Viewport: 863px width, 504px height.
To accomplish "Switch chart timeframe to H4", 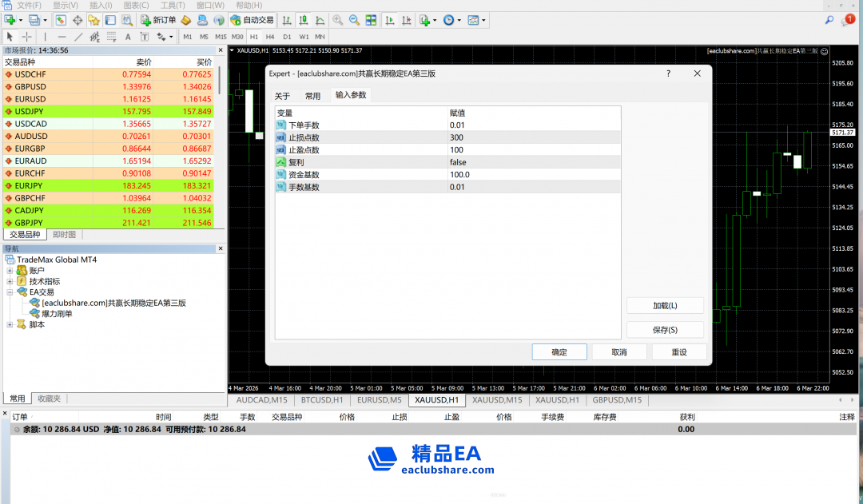I will coord(270,37).
